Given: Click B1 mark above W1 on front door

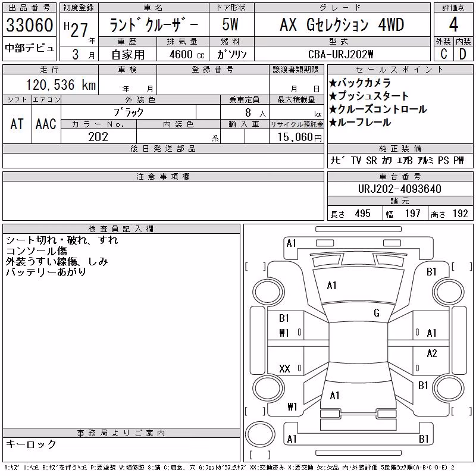Looking at the screenshot, I should [284, 318].
